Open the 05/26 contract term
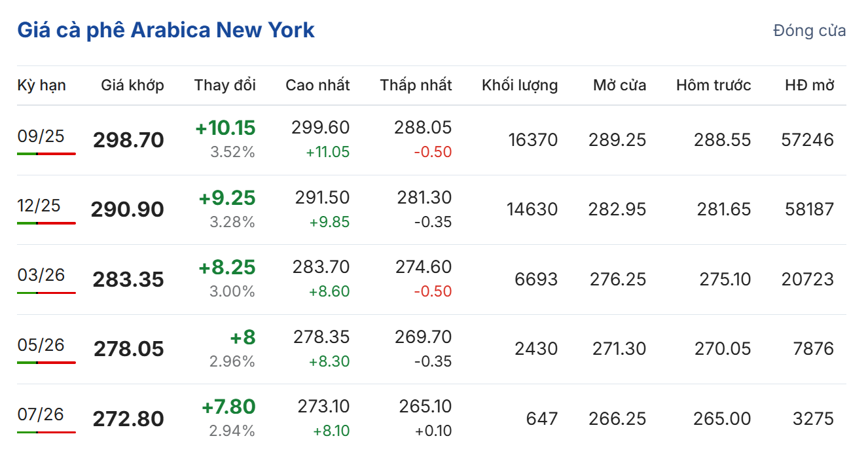 click(41, 345)
